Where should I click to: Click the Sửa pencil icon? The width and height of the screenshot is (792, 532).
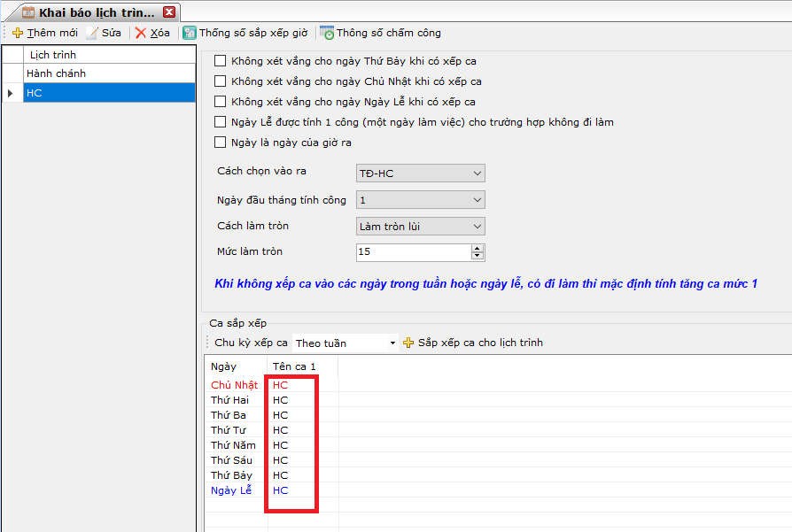tap(92, 33)
